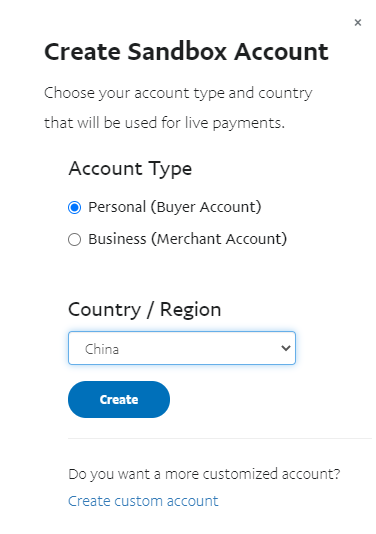Click the Account Type section heading
Image resolution: width=376 pixels, height=534 pixels.
click(x=130, y=169)
